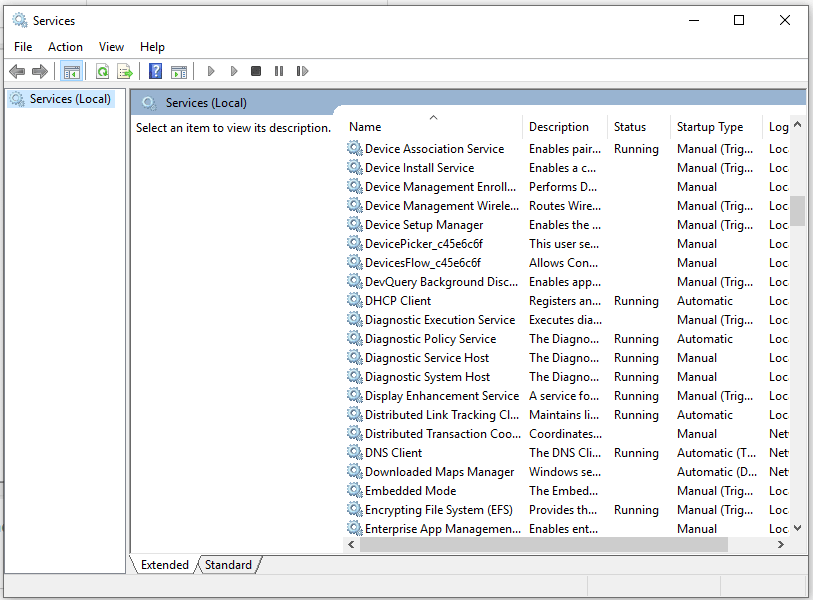Select Enterprise App Managemen... service

click(442, 528)
